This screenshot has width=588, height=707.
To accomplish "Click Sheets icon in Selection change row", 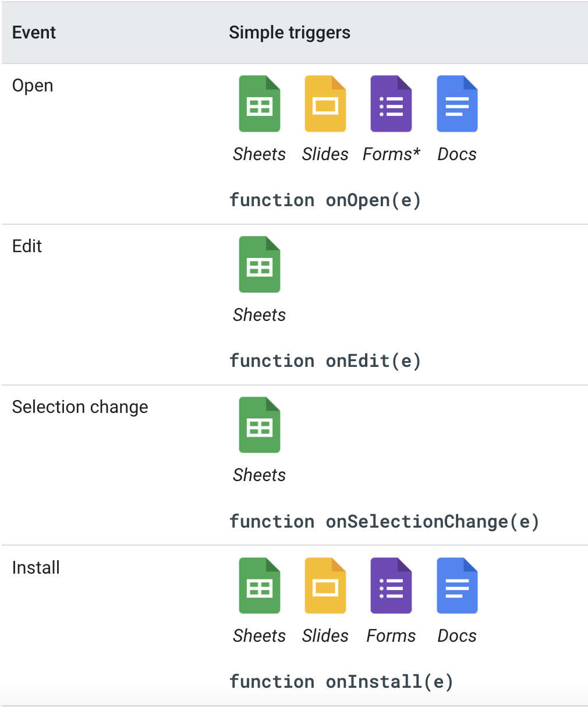I will pos(260,425).
